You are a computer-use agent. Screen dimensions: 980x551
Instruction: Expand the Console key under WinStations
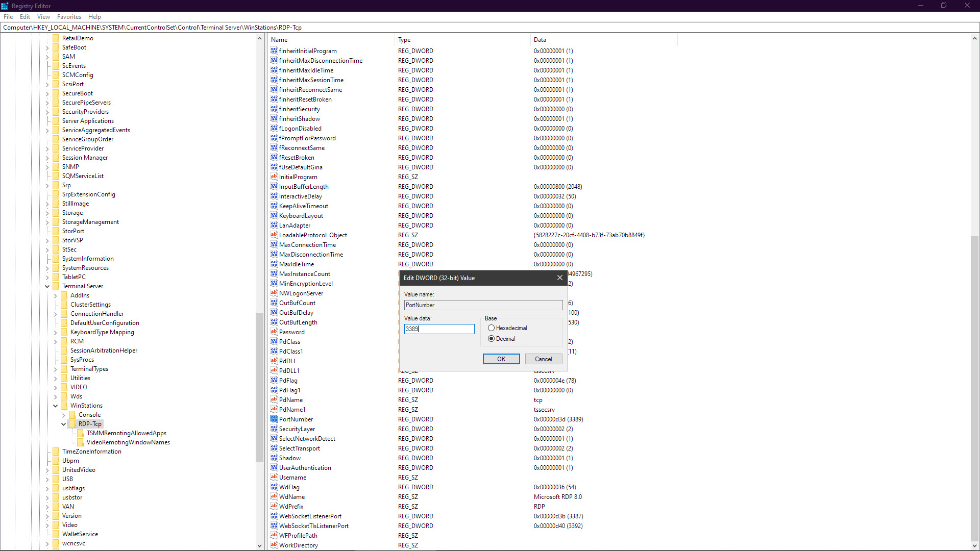63,415
